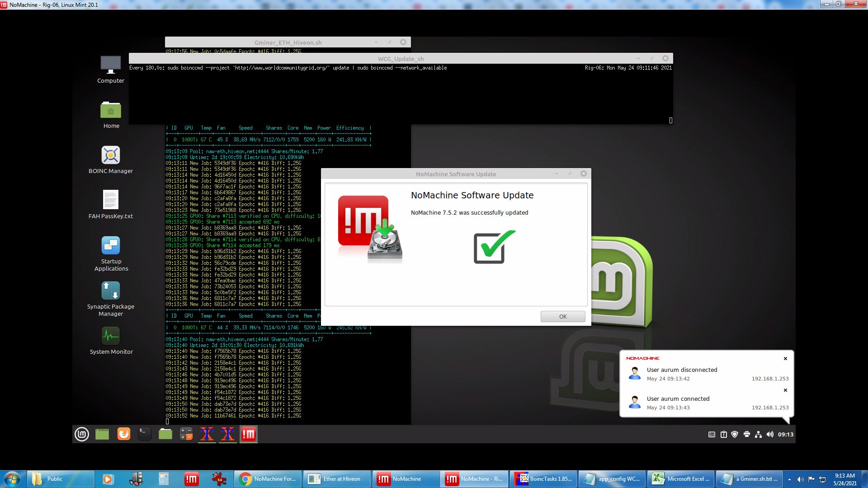The width and height of the screenshot is (868, 488).
Task: Focus the Gminer_ETH_Hiveon.sh window title bar
Action: click(288, 42)
